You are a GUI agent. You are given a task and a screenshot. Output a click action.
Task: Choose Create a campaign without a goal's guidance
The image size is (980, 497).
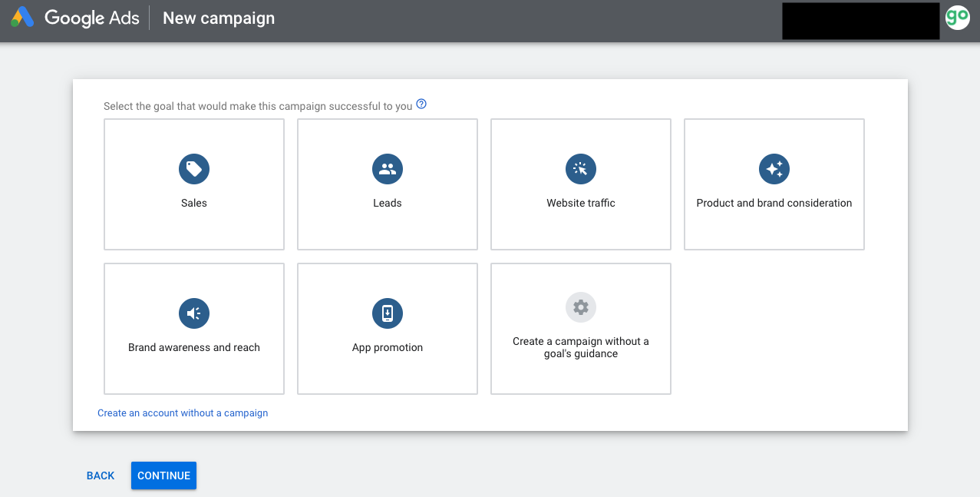pos(581,348)
